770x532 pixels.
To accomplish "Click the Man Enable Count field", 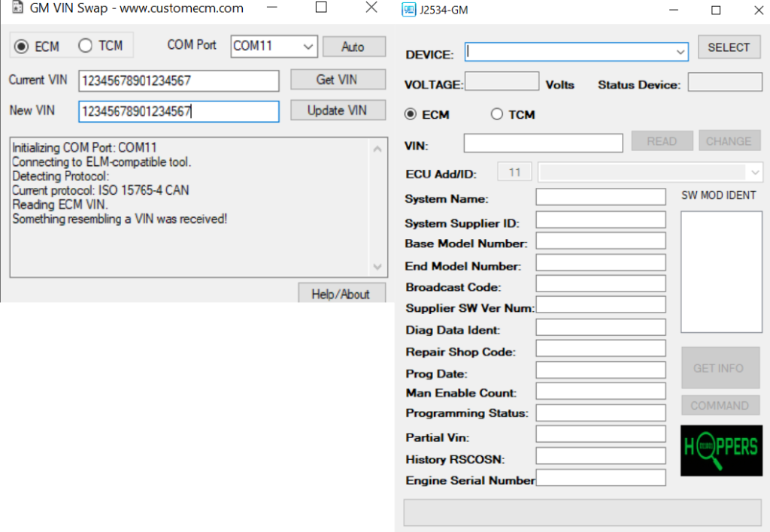I will (x=601, y=391).
